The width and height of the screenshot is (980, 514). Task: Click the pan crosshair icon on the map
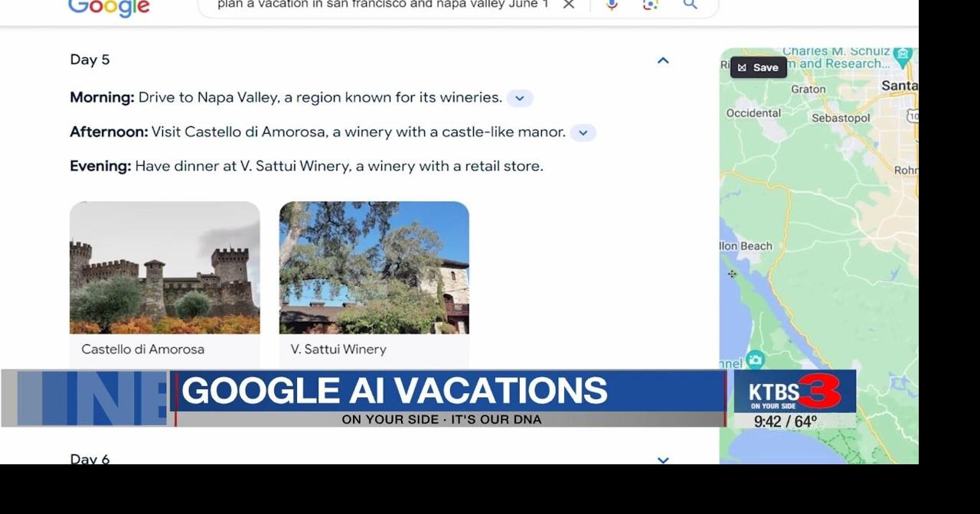click(x=732, y=273)
